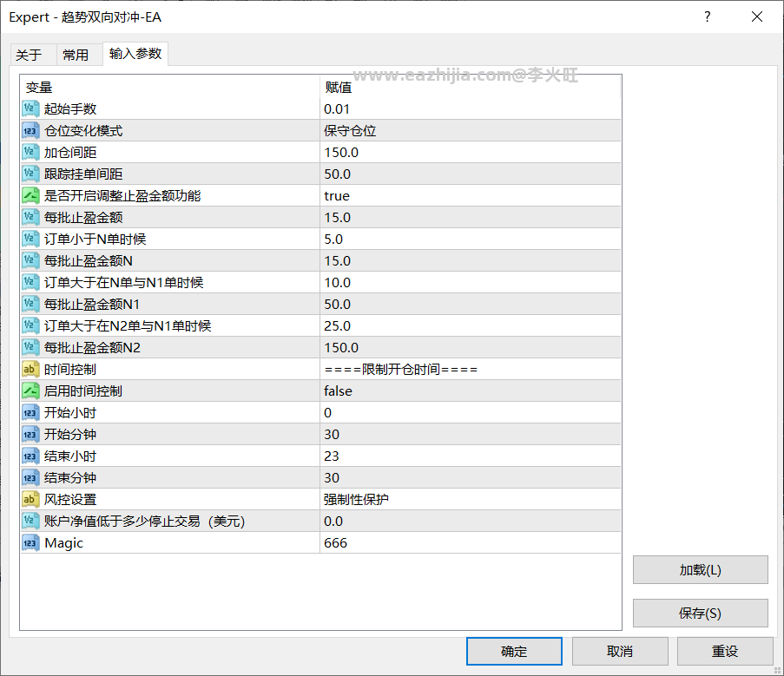Cancel the dialog with 取消
The image size is (784, 676).
[x=620, y=651]
